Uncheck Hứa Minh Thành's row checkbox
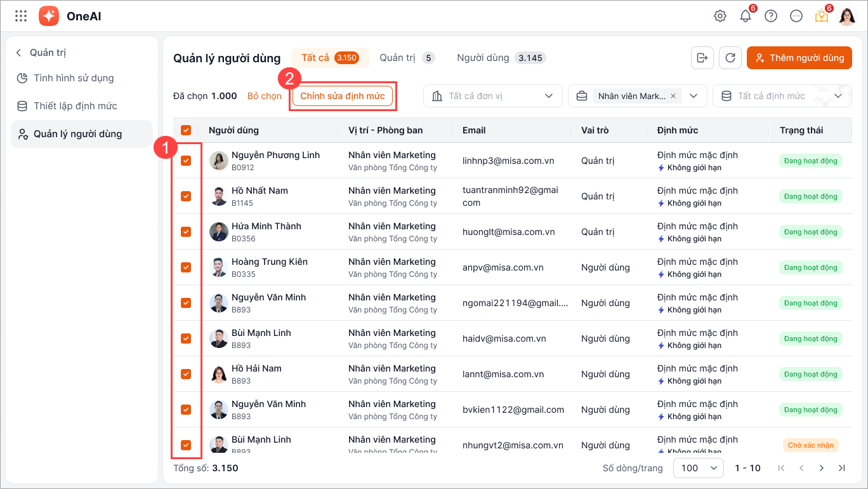This screenshot has height=489, width=868. [x=186, y=232]
